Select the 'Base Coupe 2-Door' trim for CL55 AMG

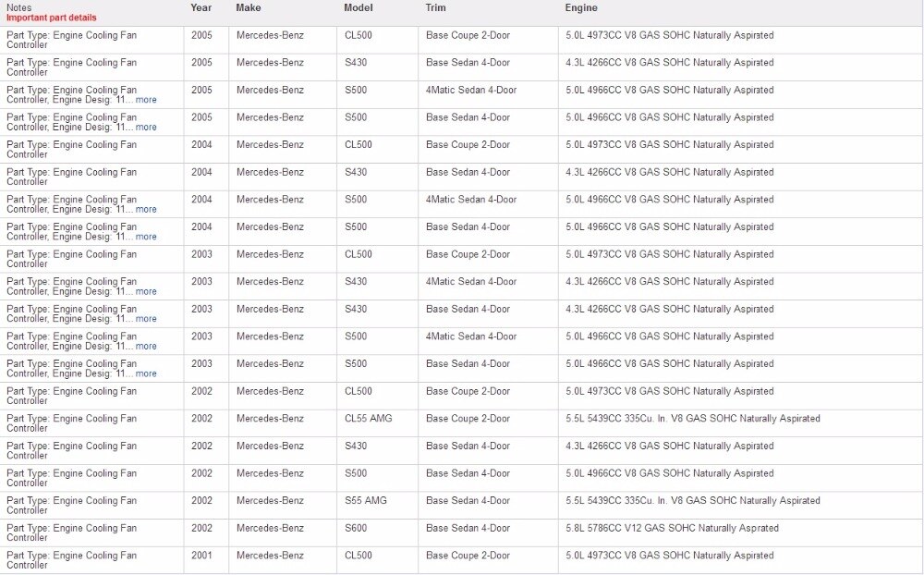click(468, 418)
